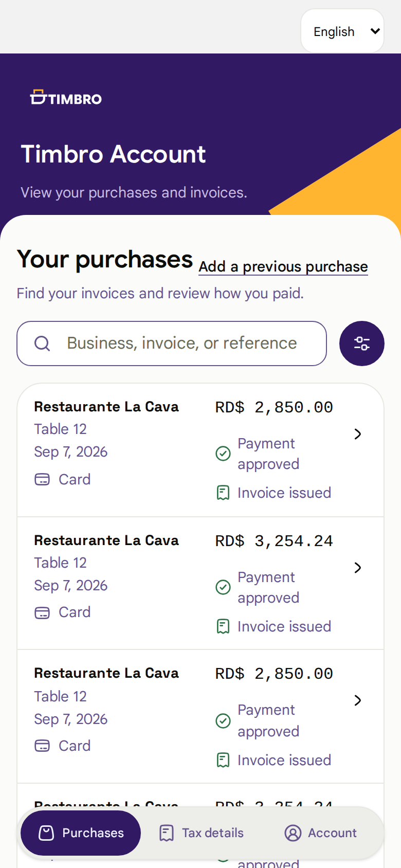This screenshot has width=401, height=868.
Task: Click Invoice issued text in first purchase
Action: click(x=284, y=493)
